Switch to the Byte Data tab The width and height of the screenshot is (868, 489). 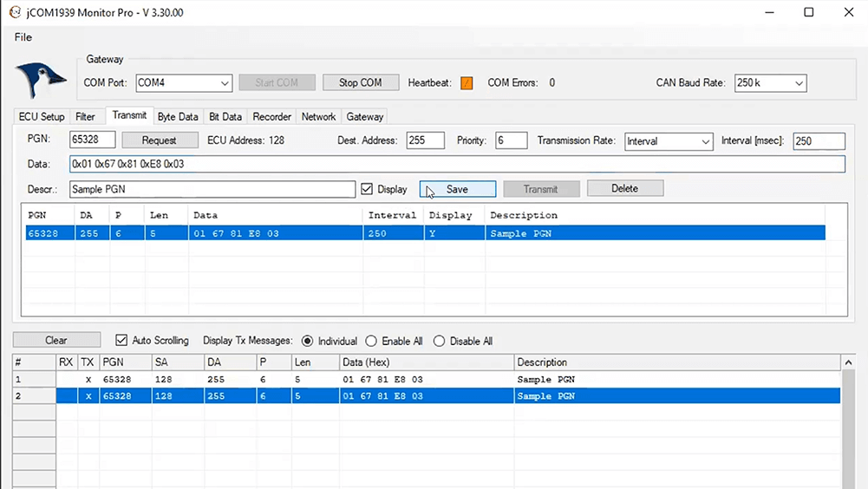tap(178, 117)
